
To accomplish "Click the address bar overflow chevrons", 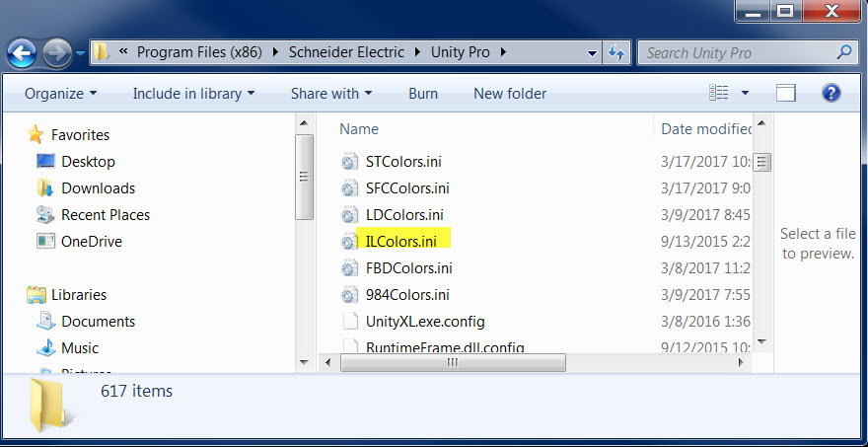I will pyautogui.click(x=123, y=51).
